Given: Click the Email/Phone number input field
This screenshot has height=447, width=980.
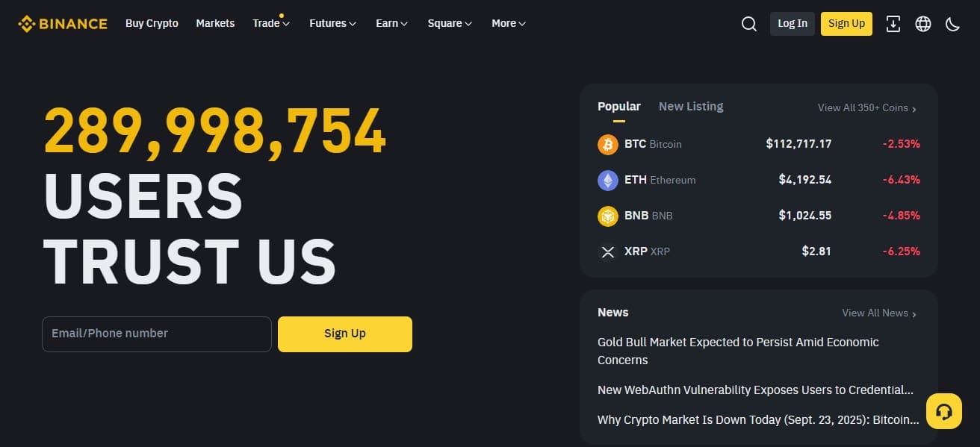Looking at the screenshot, I should (x=156, y=334).
